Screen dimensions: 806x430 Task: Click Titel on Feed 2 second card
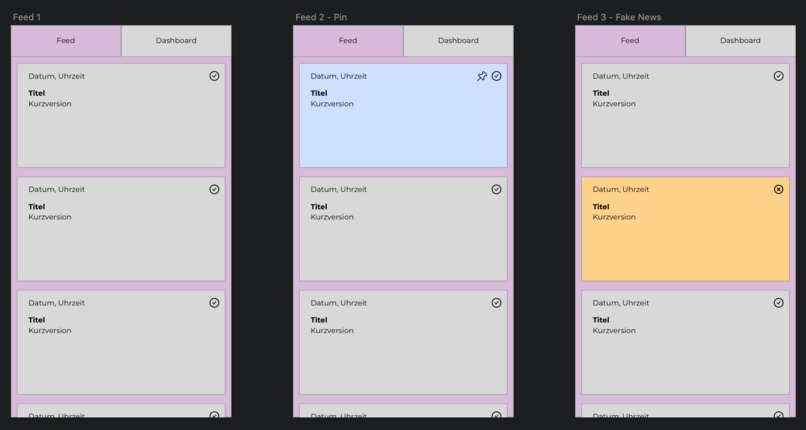pos(319,207)
